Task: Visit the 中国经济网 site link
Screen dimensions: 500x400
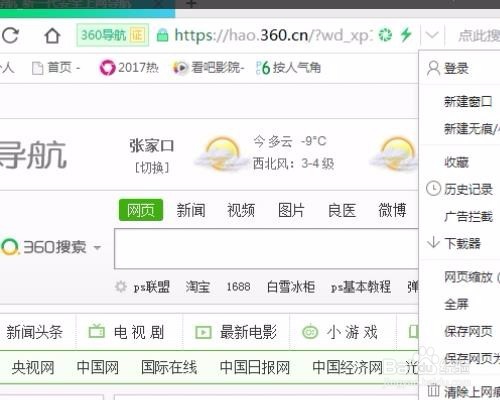Action: [x=347, y=367]
